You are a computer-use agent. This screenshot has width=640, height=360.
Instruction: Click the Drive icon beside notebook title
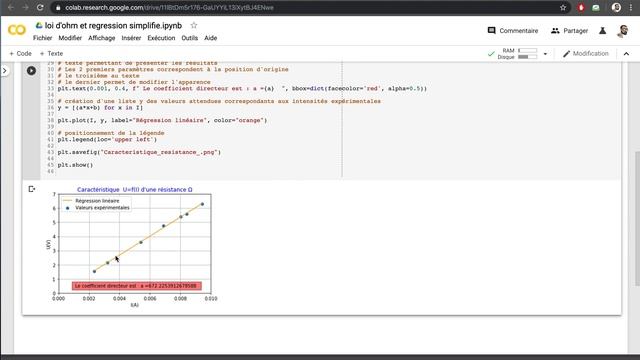(x=39, y=25)
